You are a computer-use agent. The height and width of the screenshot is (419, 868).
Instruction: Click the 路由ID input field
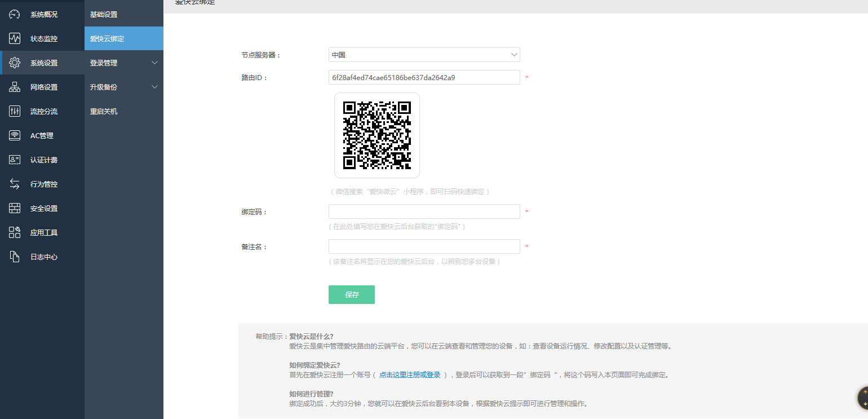coord(424,77)
